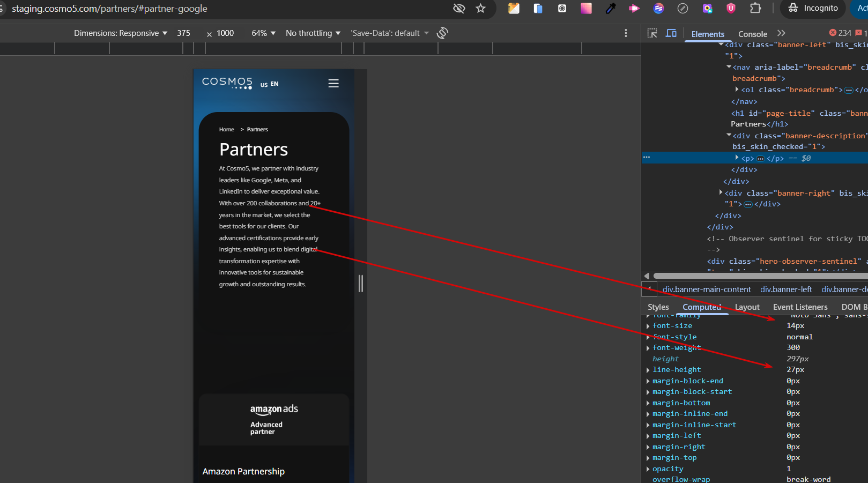This screenshot has width=868, height=483.
Task: Open the blue-purple striped circle extension
Action: [x=659, y=8]
